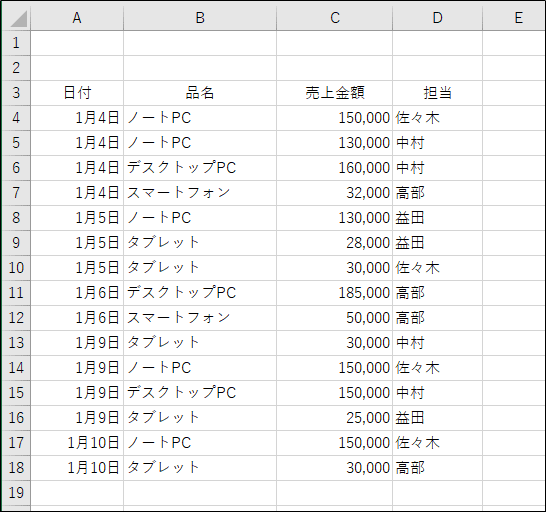Select row 19 header

coord(16,493)
